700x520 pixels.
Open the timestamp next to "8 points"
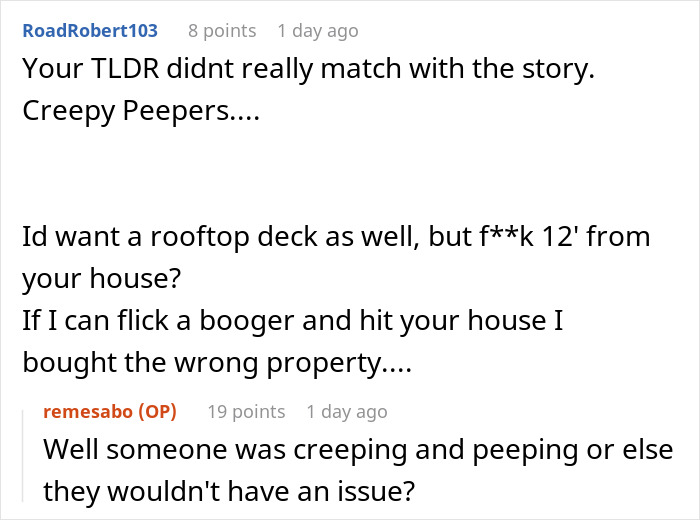tap(317, 31)
